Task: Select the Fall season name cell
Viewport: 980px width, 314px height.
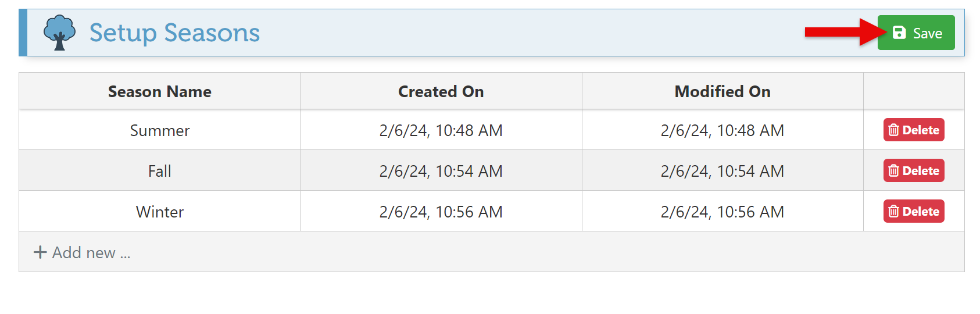Action: [160, 172]
